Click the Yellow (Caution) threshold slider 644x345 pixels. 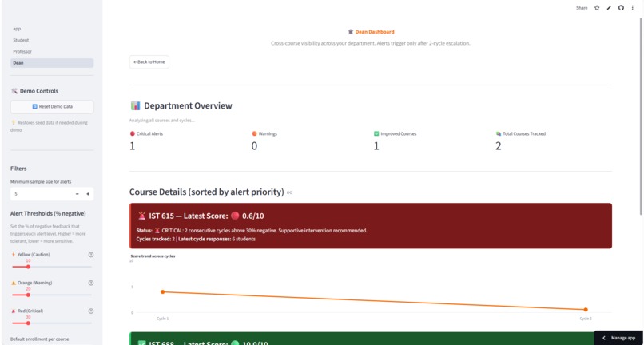tap(52, 267)
